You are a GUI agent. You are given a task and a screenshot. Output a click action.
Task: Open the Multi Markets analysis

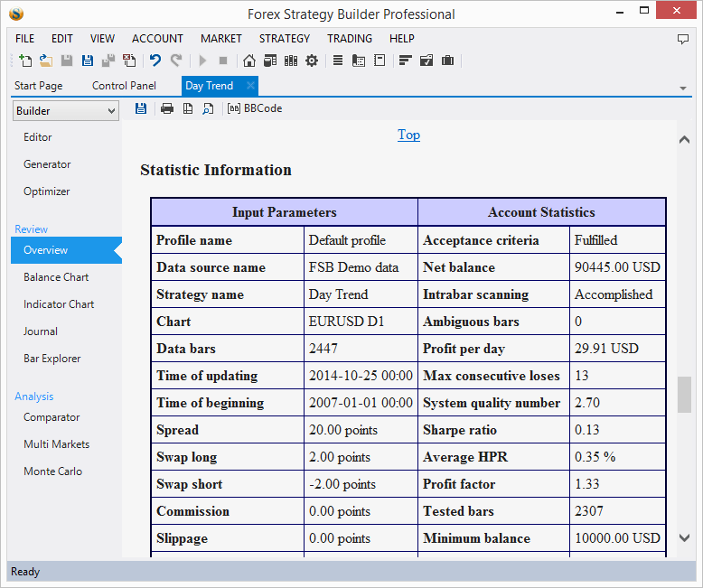click(57, 444)
